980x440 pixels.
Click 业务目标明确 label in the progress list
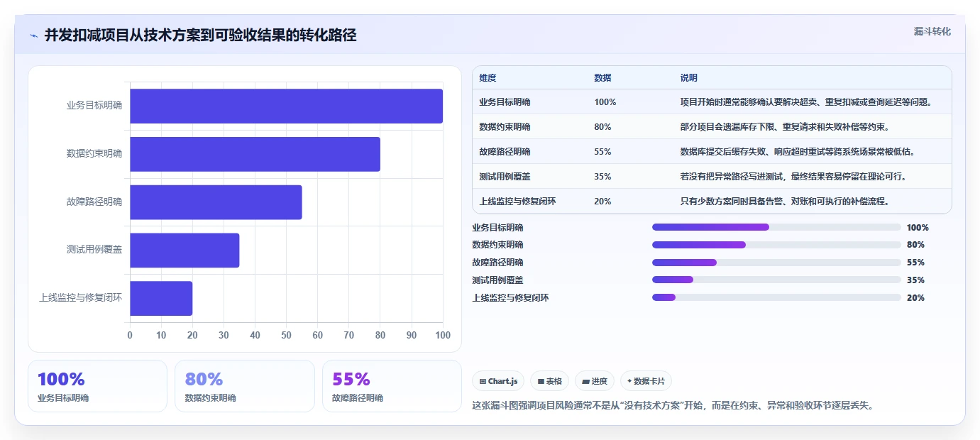pos(497,228)
